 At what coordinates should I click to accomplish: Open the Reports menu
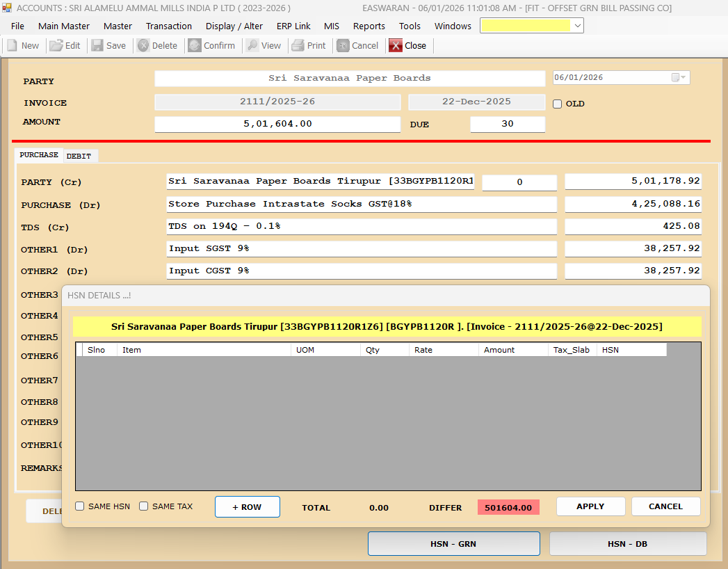pyautogui.click(x=369, y=26)
